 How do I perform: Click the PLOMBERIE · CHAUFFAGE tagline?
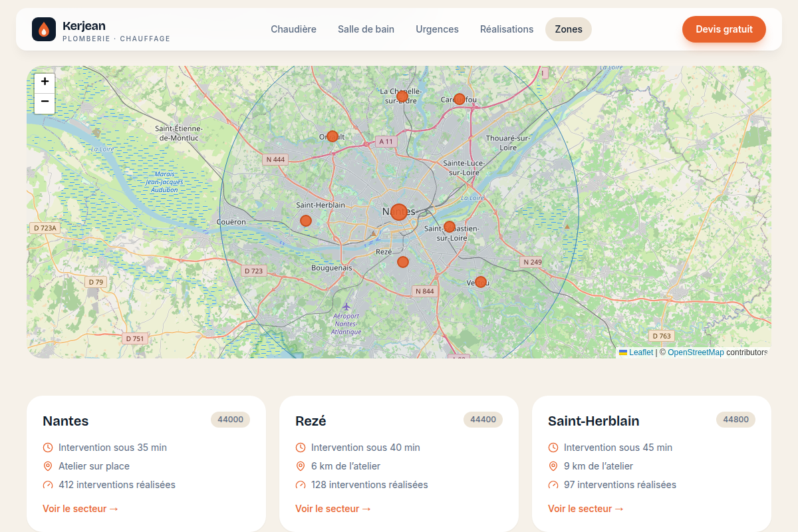click(x=116, y=39)
